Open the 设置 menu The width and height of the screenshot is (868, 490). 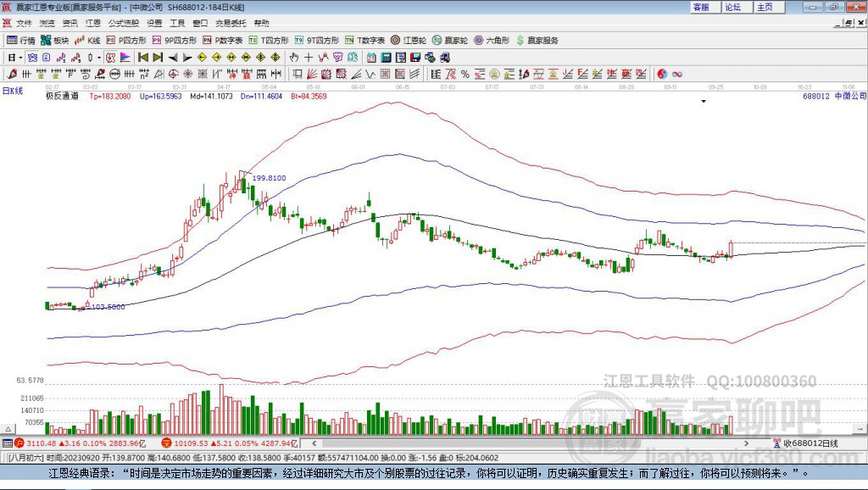click(154, 23)
